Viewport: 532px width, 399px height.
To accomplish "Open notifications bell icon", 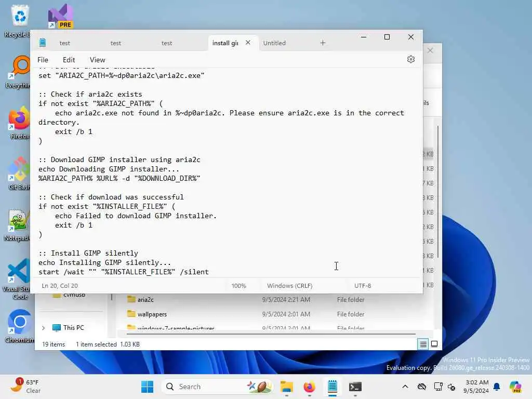I will (x=497, y=387).
